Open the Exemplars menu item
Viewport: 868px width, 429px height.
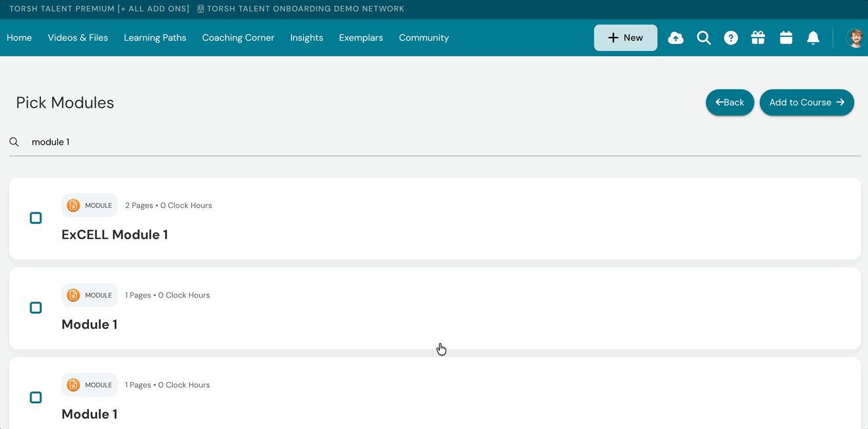coord(361,38)
